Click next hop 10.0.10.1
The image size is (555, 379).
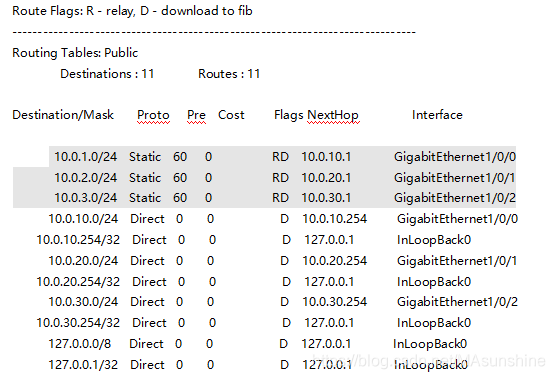(326, 157)
